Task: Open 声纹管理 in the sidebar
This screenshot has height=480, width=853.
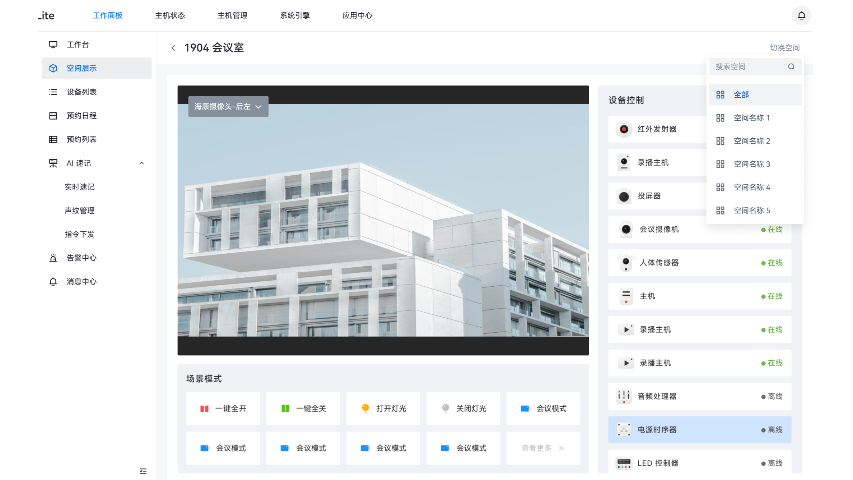Action: coord(79,211)
